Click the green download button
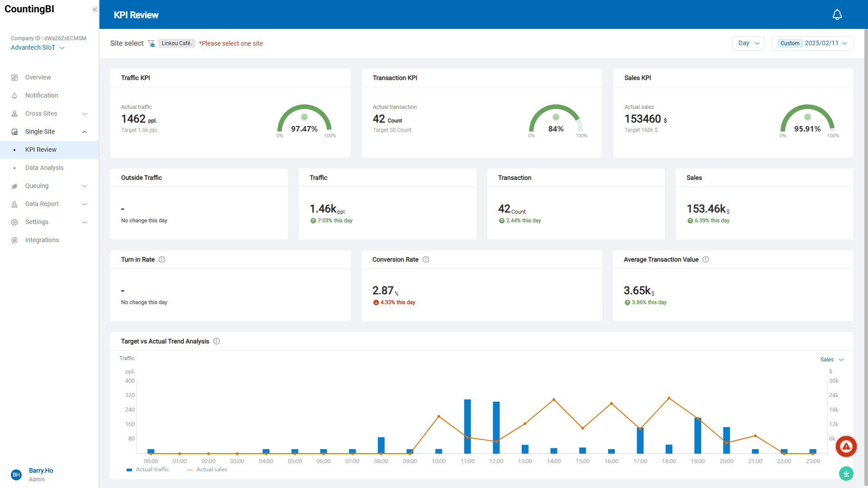The width and height of the screenshot is (868, 488). coord(846,474)
